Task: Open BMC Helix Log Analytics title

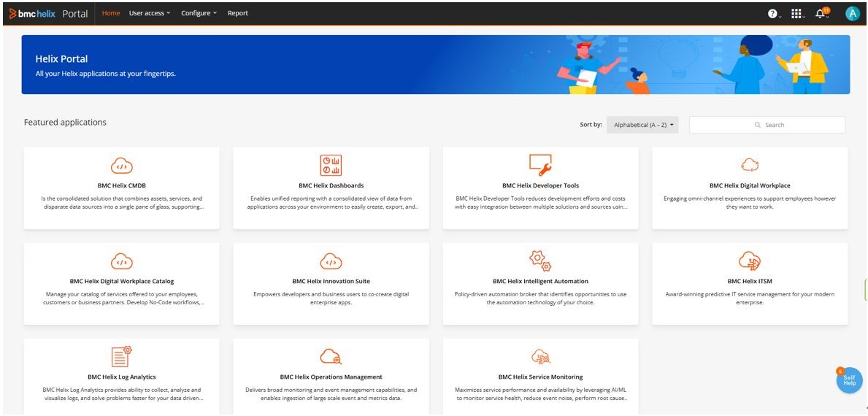Action: (122, 377)
